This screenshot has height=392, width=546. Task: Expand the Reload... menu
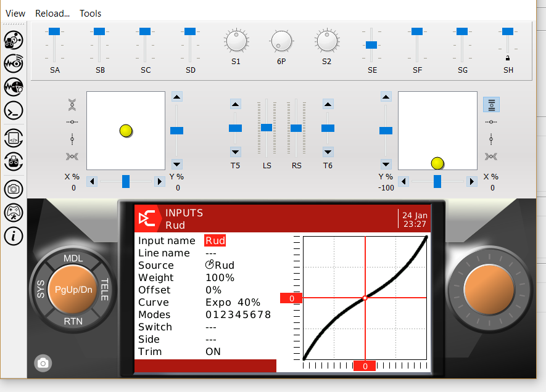(x=52, y=13)
